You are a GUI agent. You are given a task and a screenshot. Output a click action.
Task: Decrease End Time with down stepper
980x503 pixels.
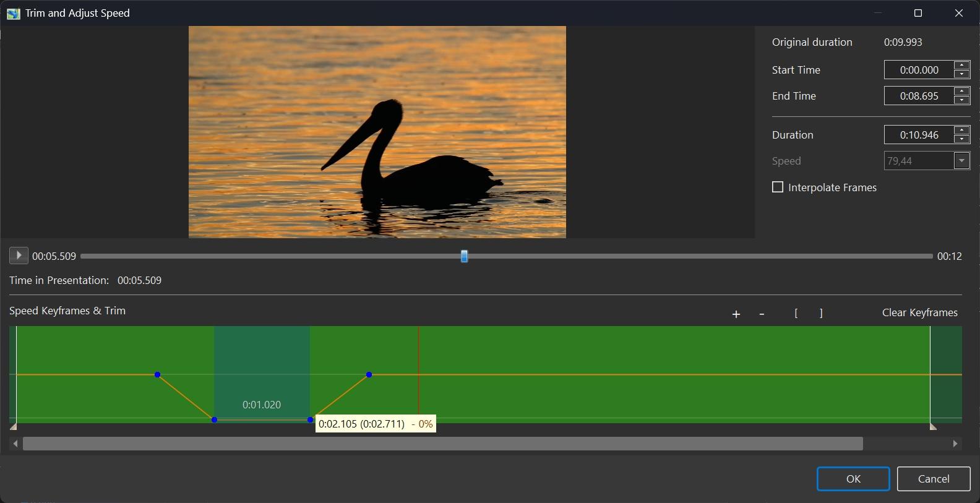click(x=962, y=100)
